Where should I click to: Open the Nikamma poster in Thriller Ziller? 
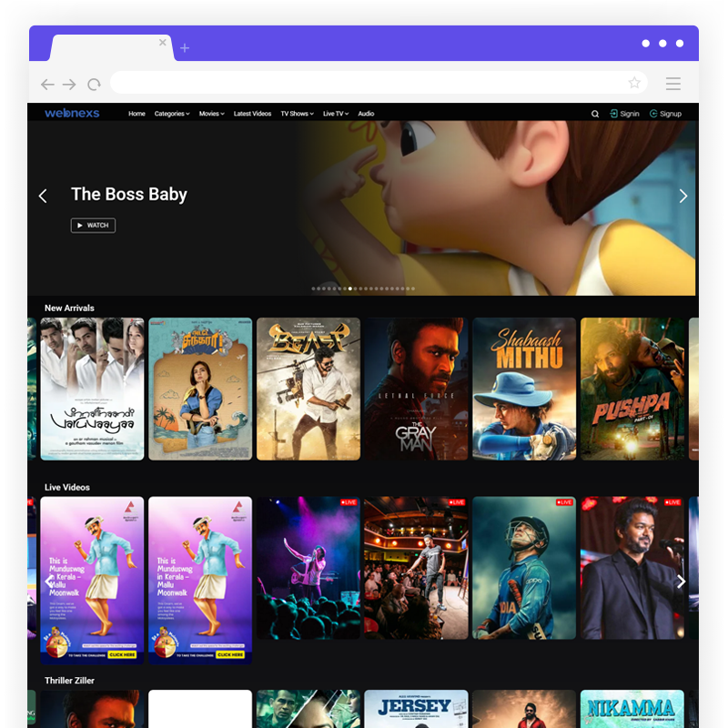[632, 709]
